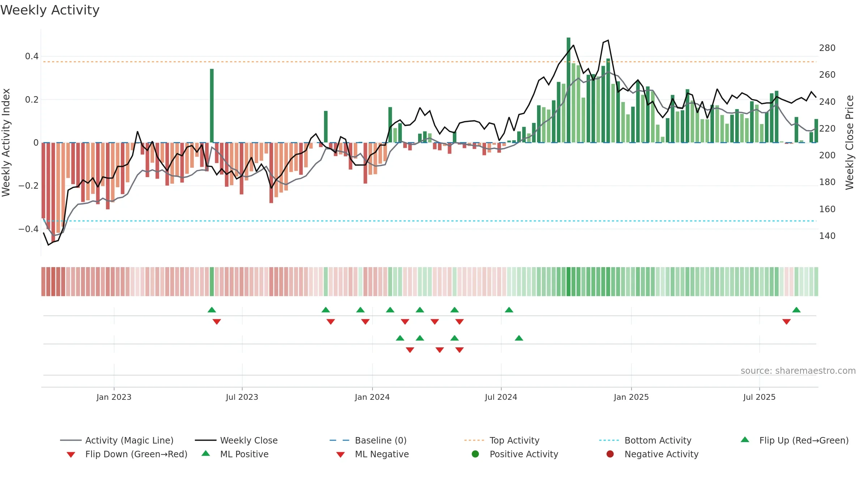Click the Jul 2023 x-axis label
This screenshot has width=868, height=488.
[x=242, y=397]
